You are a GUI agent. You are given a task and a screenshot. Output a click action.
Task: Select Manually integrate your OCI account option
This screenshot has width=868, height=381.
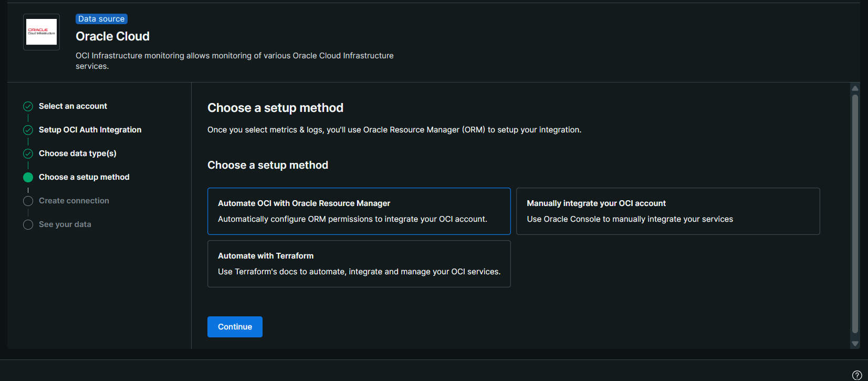tap(667, 211)
